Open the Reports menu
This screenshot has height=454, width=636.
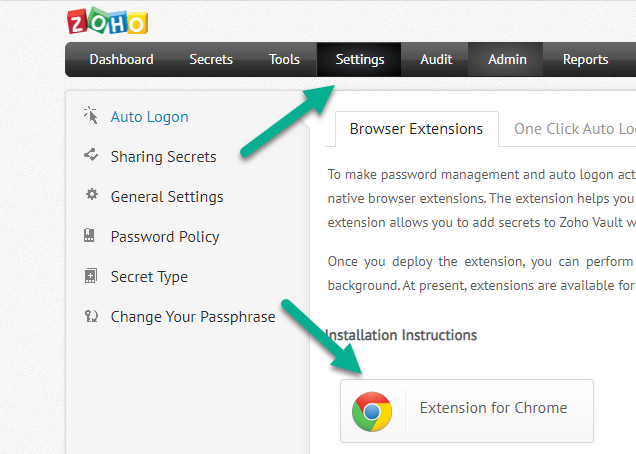585,60
